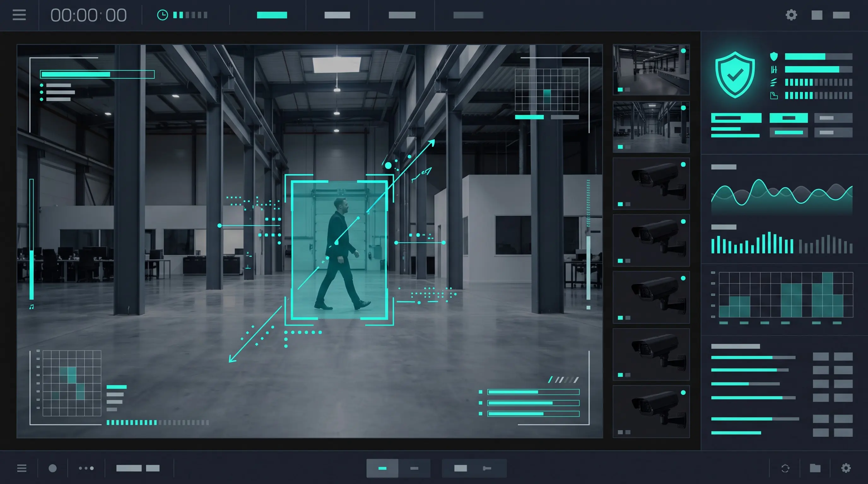Switch to the third top tab
This screenshot has width=868, height=484.
click(x=402, y=15)
